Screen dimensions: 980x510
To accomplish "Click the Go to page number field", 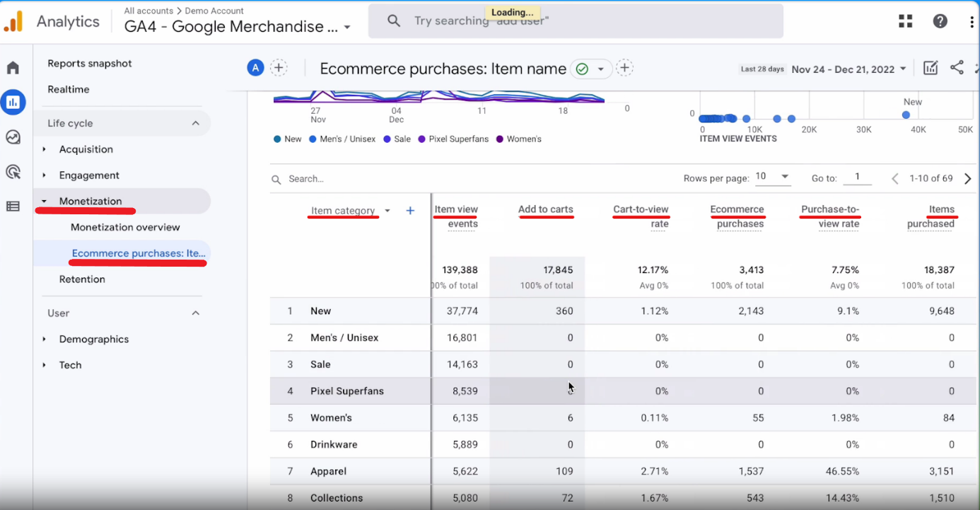I will click(858, 178).
